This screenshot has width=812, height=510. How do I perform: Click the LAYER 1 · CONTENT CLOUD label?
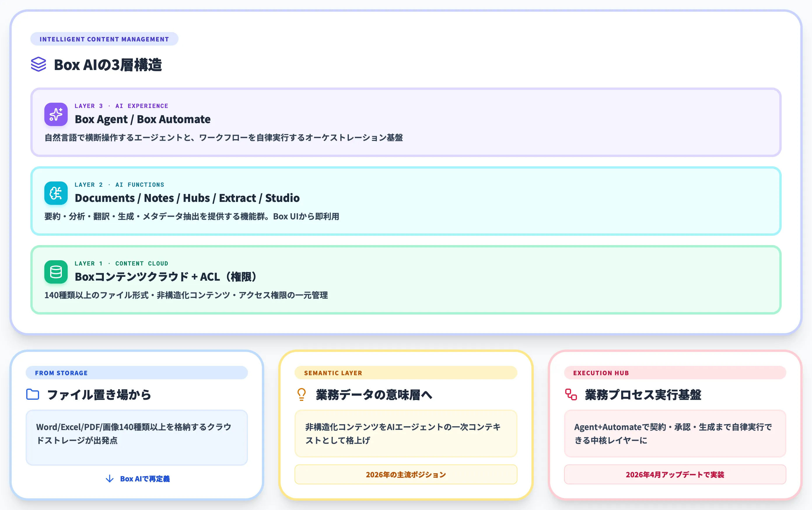(x=121, y=263)
